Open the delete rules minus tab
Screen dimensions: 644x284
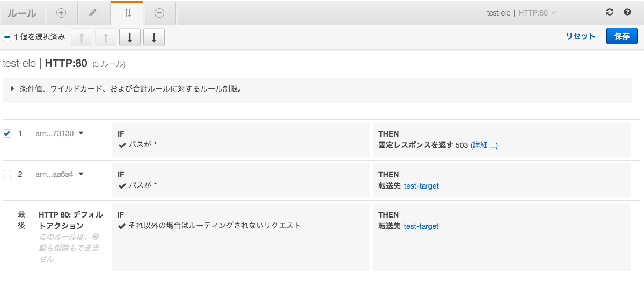[x=159, y=13]
